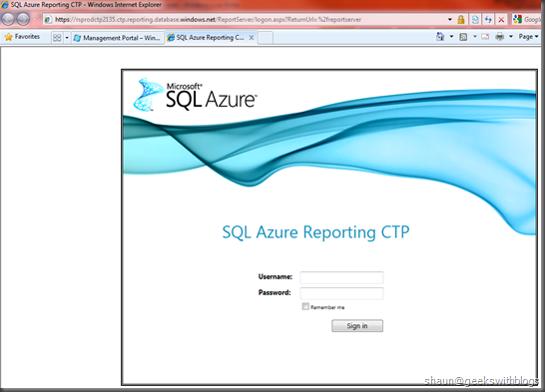Expand the Quick Tabs list arrow
The height and width of the screenshot is (392, 545).
coord(67,38)
